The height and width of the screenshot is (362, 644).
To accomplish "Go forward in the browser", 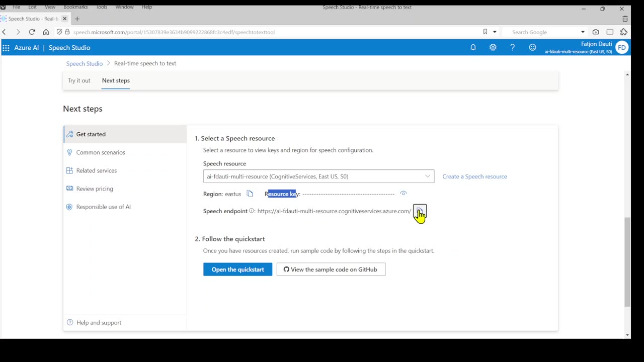I will click(18, 32).
